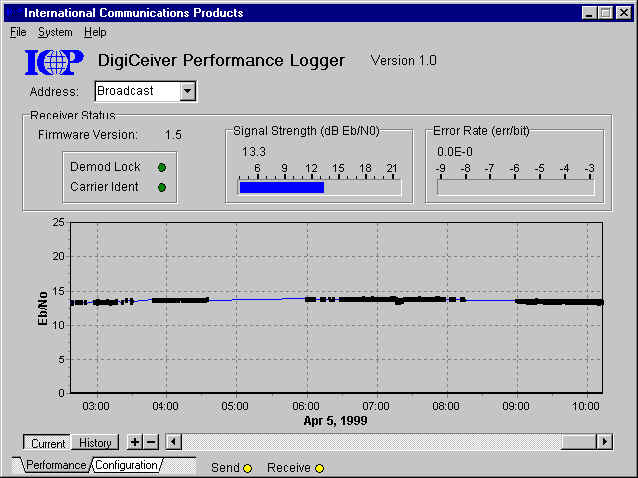Click the 03:00 time axis label

click(96, 406)
